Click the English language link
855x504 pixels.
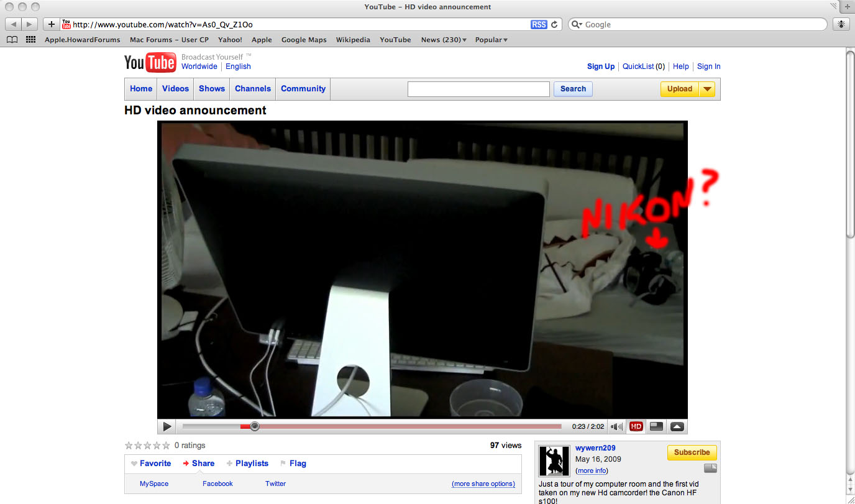238,66
